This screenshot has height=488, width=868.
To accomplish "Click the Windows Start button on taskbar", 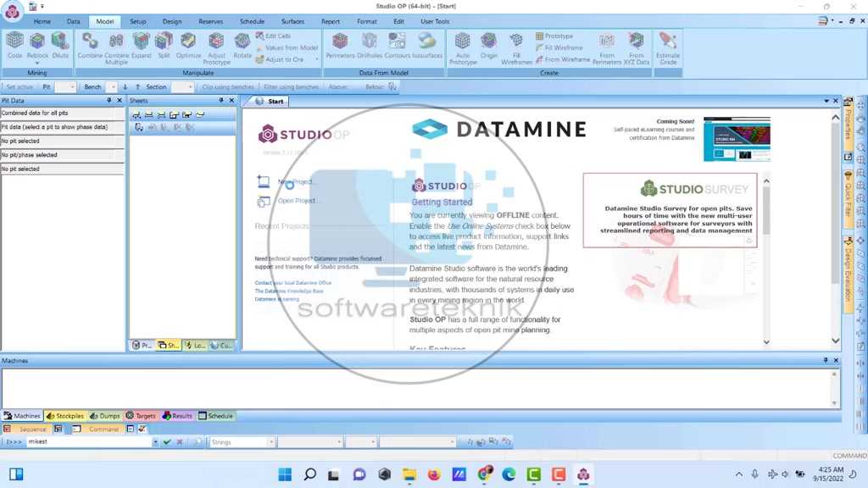I will 285,474.
